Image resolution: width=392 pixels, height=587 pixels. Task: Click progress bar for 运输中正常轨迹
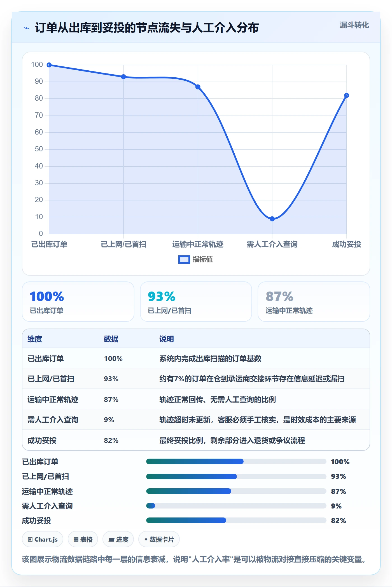(x=236, y=491)
